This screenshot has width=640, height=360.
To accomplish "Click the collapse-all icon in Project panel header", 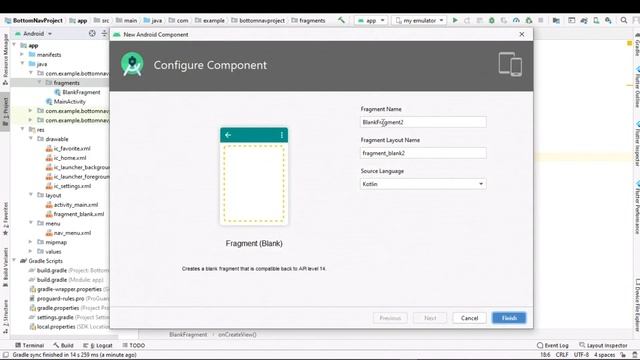I will pyautogui.click(x=104, y=33).
